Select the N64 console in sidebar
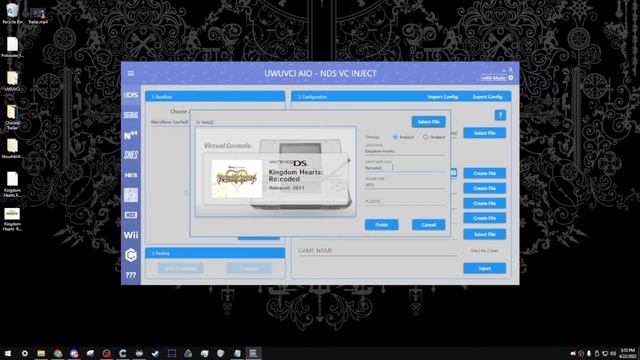This screenshot has width=640, height=360. point(131,135)
